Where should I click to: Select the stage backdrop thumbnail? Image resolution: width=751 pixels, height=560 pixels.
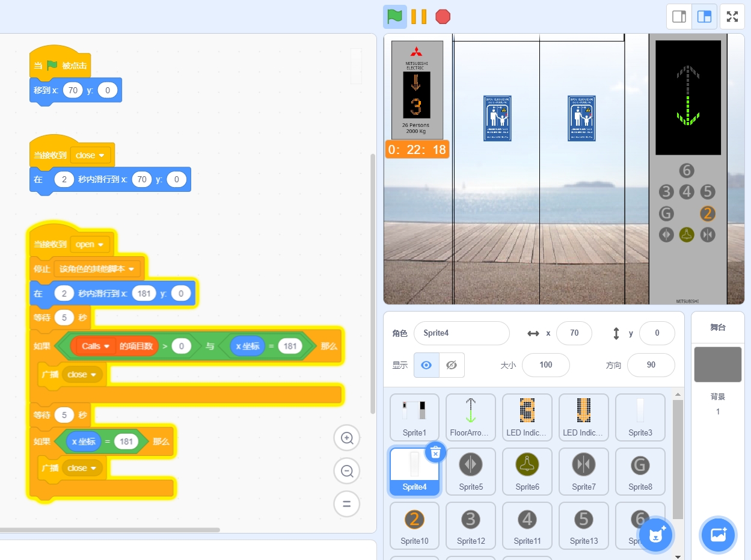[x=718, y=364]
